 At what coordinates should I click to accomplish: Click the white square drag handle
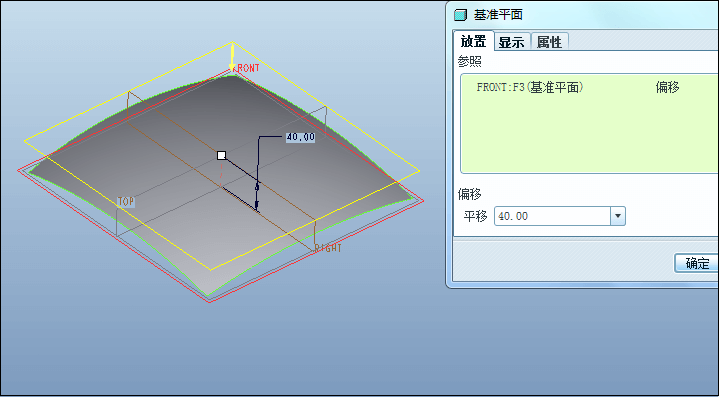[x=221, y=155]
